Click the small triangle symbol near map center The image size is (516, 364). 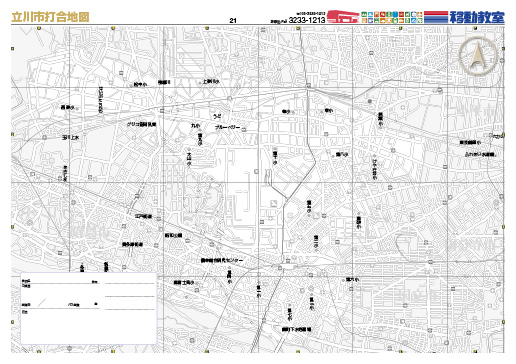coord(274,203)
